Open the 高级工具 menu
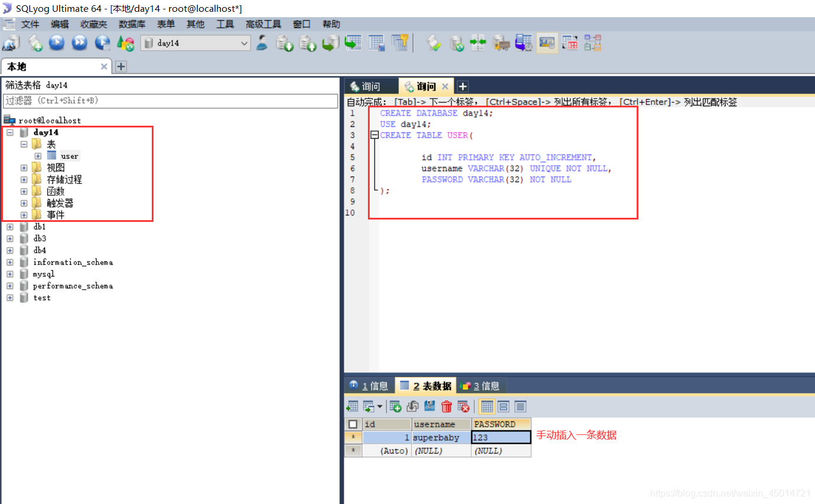Viewport: 815px width, 504px height. point(263,24)
